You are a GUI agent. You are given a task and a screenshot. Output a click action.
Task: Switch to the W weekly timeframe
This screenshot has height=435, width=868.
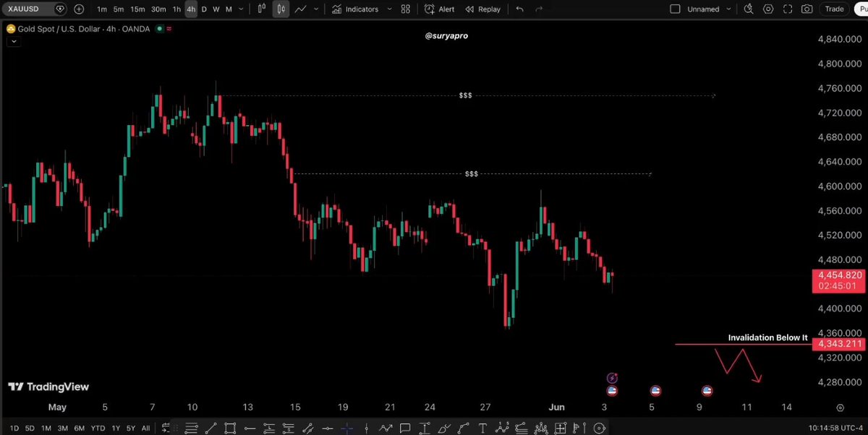[x=216, y=9]
